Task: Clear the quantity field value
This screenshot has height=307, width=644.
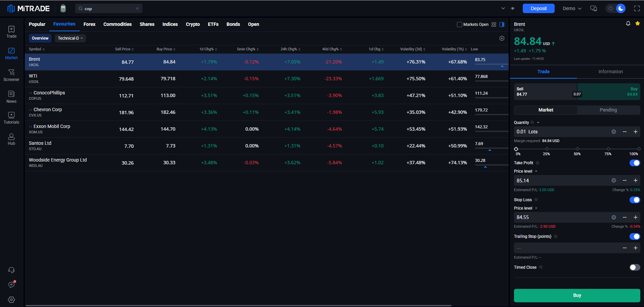Action: (x=614, y=132)
